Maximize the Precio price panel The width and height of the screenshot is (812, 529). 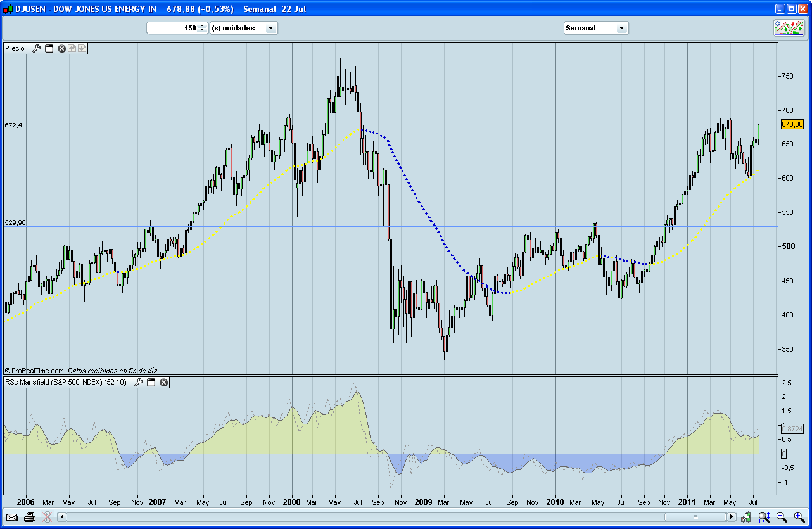49,49
